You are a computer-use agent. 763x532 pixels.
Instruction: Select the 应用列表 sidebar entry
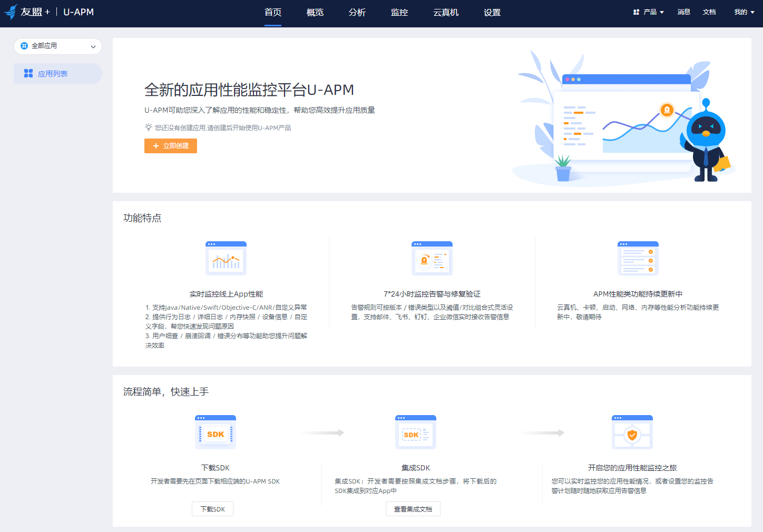[51, 73]
